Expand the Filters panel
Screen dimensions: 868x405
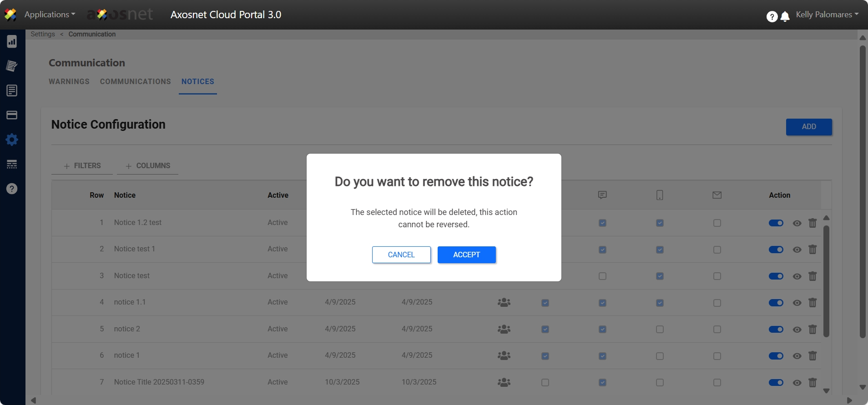pos(82,166)
